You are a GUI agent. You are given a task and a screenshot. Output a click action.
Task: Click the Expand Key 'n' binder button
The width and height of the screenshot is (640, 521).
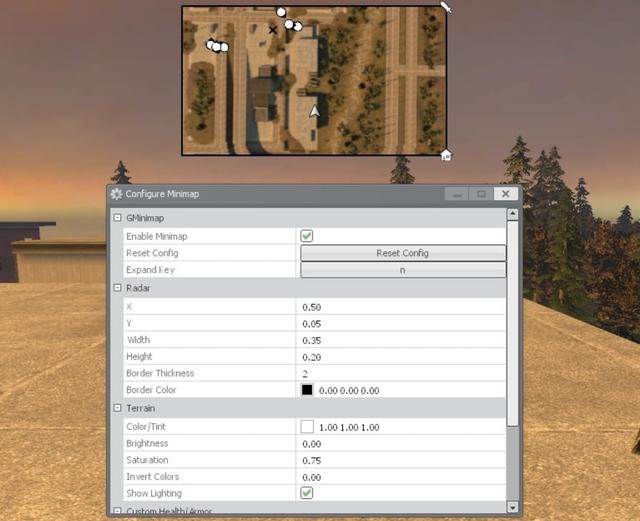(402, 270)
